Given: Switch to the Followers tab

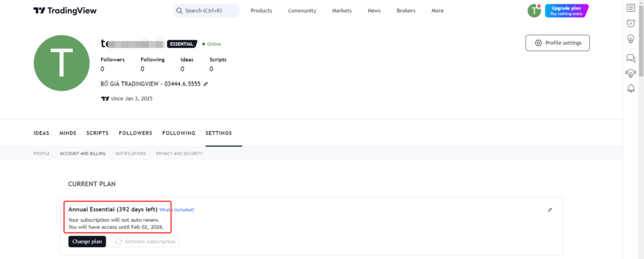Looking at the screenshot, I should coord(136,133).
